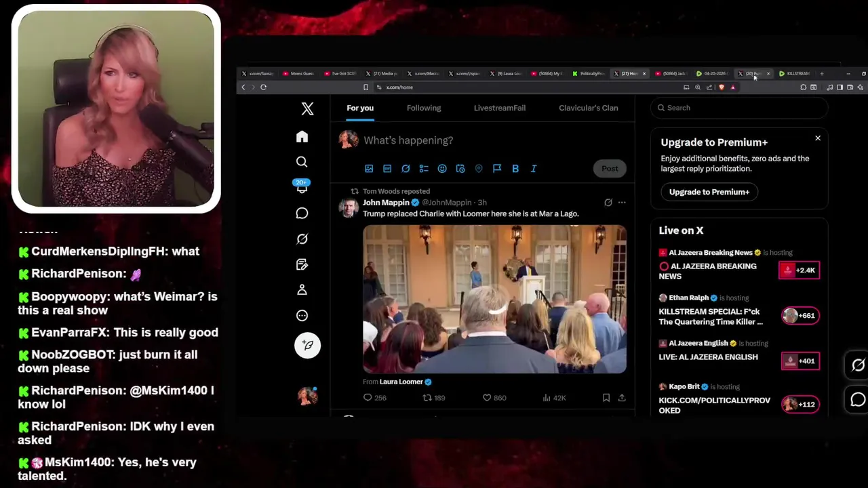868x488 pixels.
Task: Open the Messages chat icon in sidebar
Action: [x=302, y=213]
